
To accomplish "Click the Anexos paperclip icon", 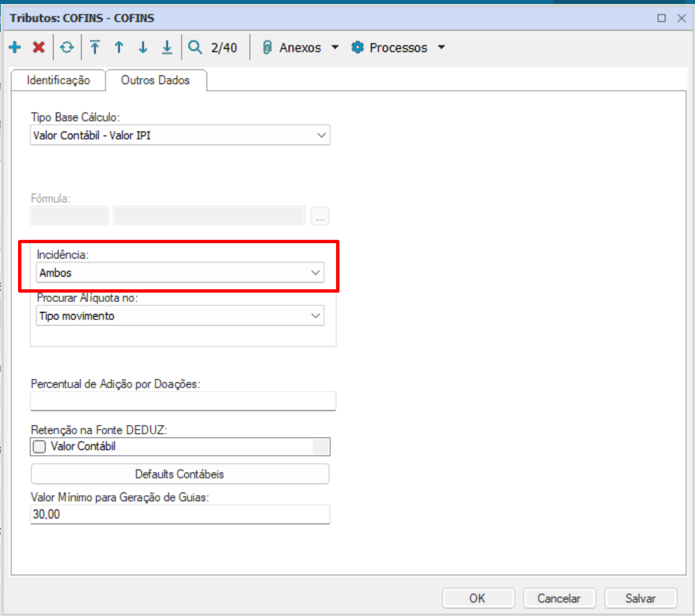I will [267, 47].
